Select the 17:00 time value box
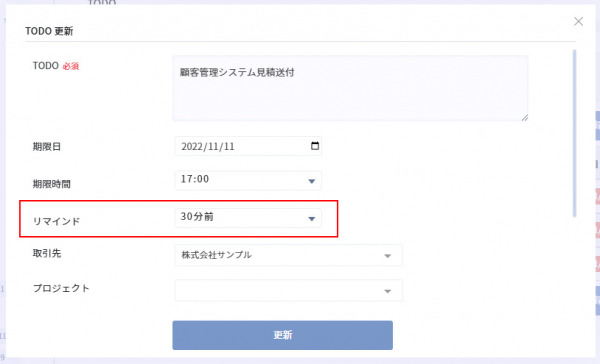Viewport: 600px width, 364px height. [x=248, y=180]
